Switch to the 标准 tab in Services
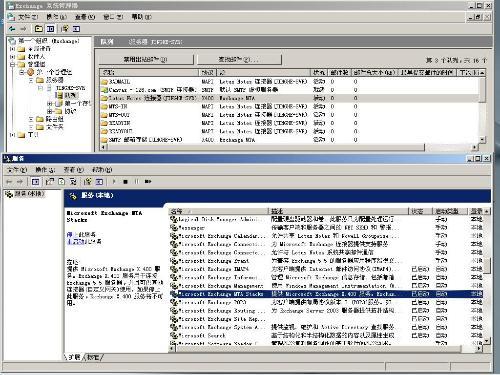 (x=94, y=357)
